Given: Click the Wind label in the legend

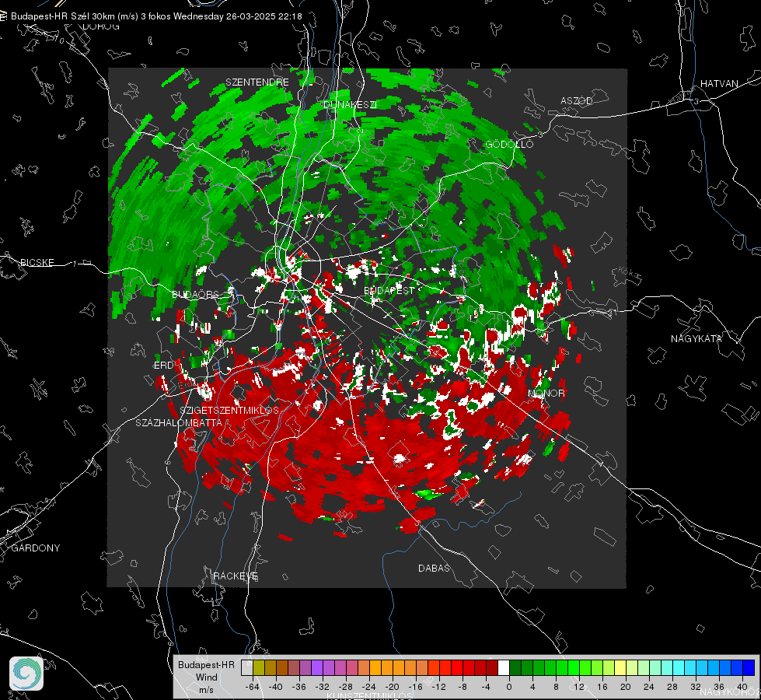Looking at the screenshot, I should click(x=206, y=677).
